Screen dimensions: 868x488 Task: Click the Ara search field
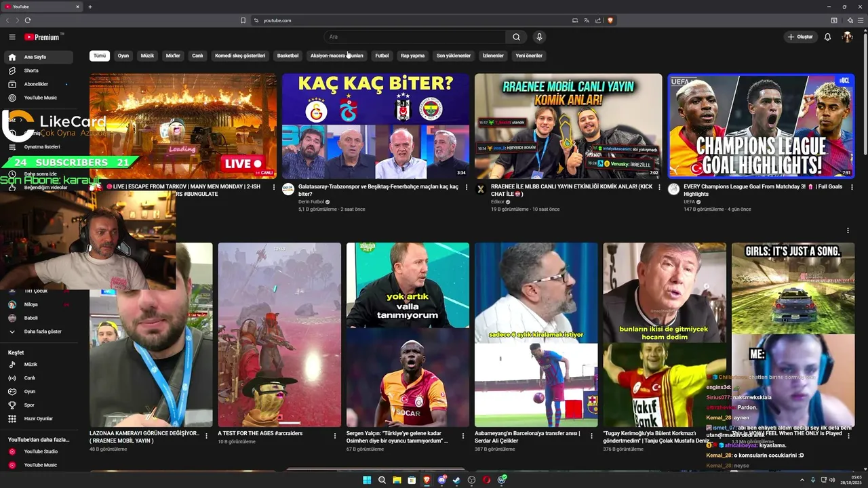coord(414,37)
